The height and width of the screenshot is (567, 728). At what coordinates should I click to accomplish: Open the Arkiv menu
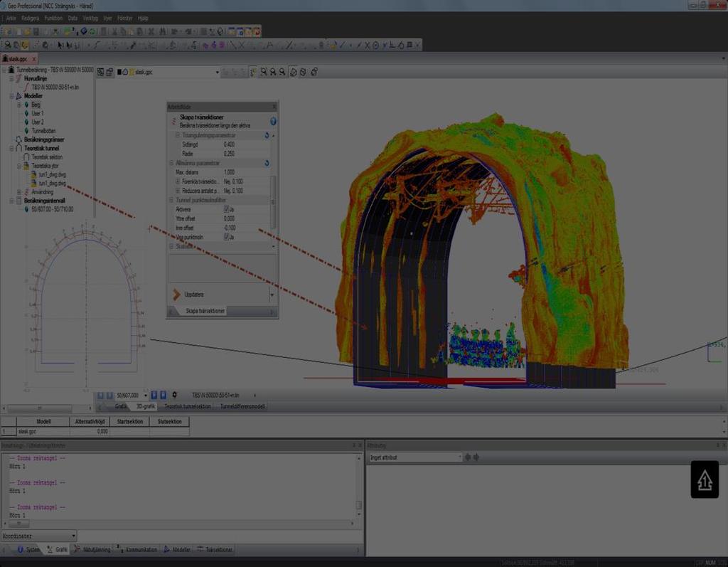[x=11, y=18]
